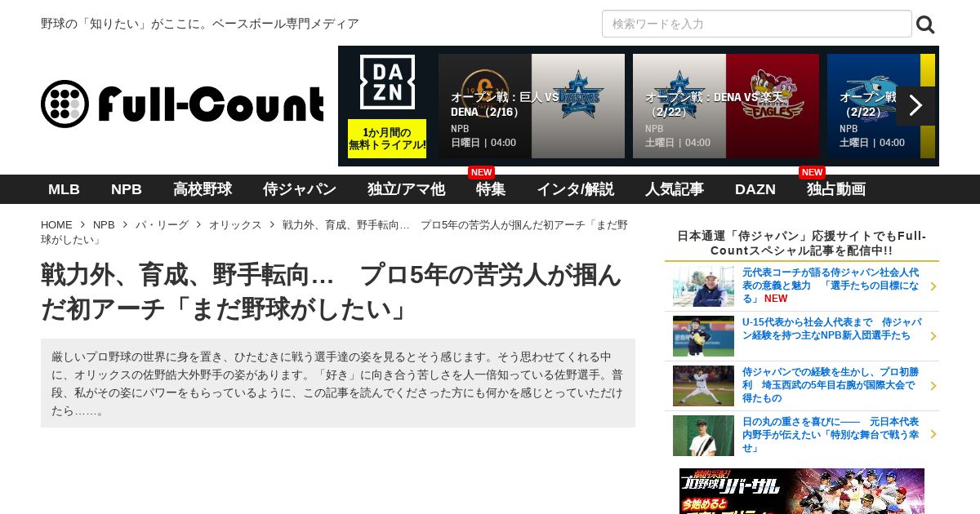
Task: Click the article intro paragraph box
Action: [x=338, y=383]
